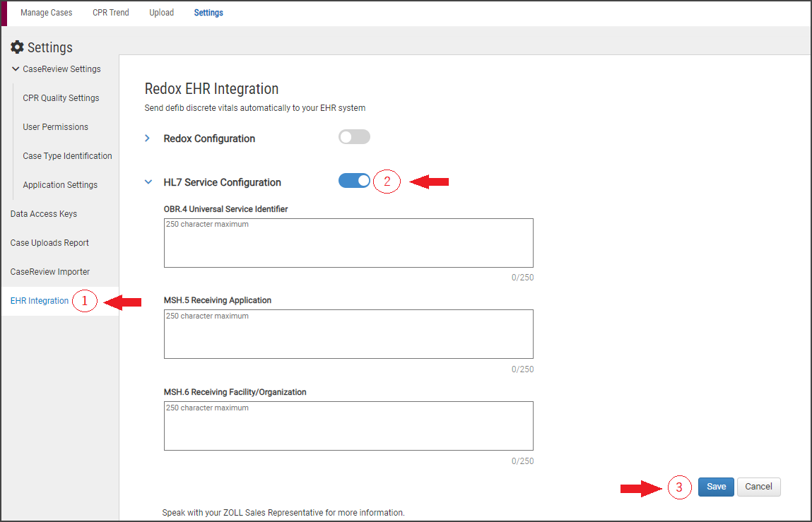The width and height of the screenshot is (812, 522).
Task: Switch to the CPR Trend tab
Action: 111,13
